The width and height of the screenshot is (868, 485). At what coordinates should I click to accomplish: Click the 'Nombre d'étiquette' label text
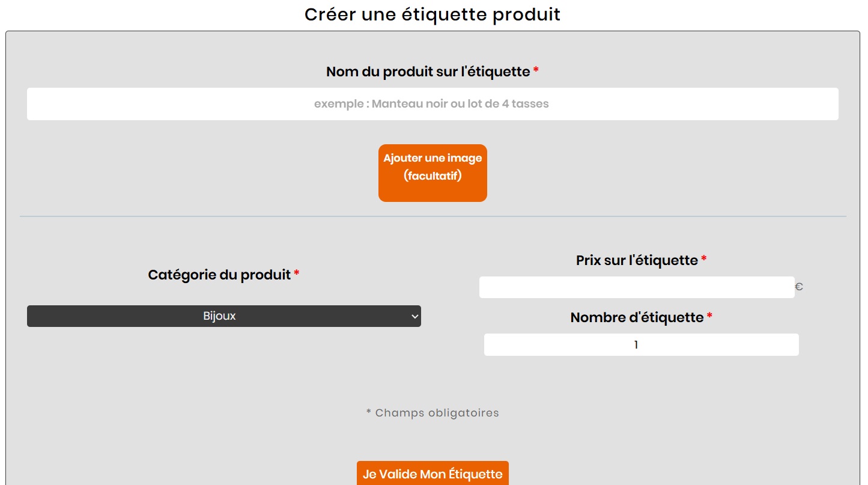pos(637,317)
